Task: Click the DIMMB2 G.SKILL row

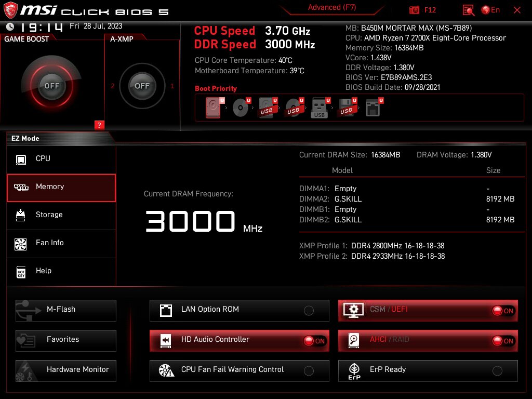Action: (407, 220)
